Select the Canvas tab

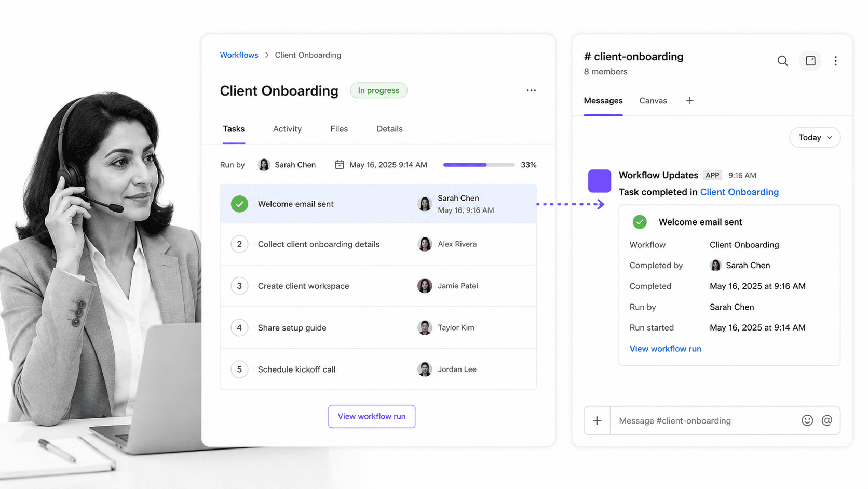(653, 101)
